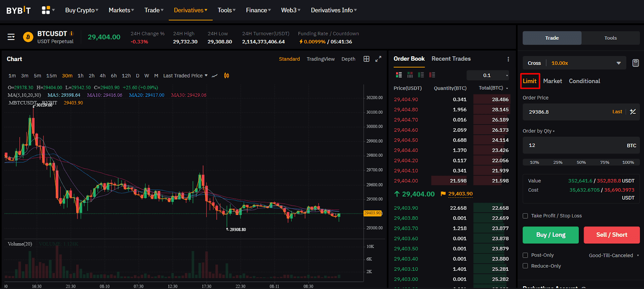Expand chart to fullscreen icon
This screenshot has width=644, height=289.
point(378,59)
